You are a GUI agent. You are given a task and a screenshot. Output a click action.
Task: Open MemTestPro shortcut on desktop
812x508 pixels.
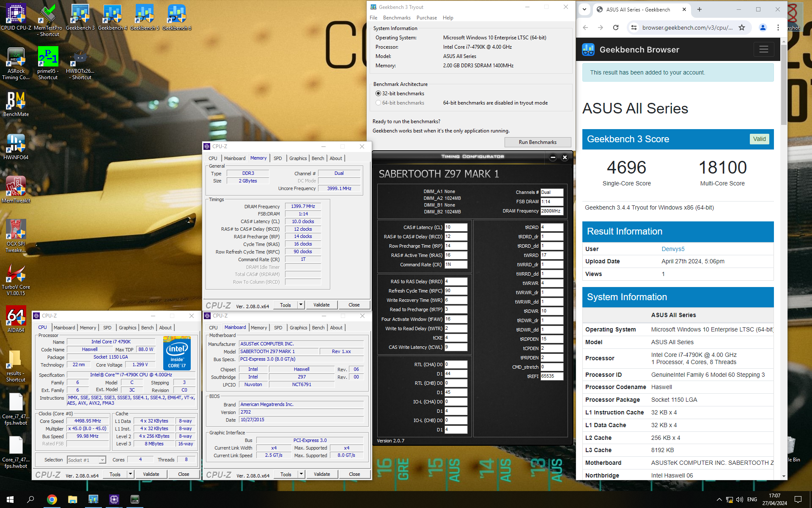pyautogui.click(x=48, y=20)
